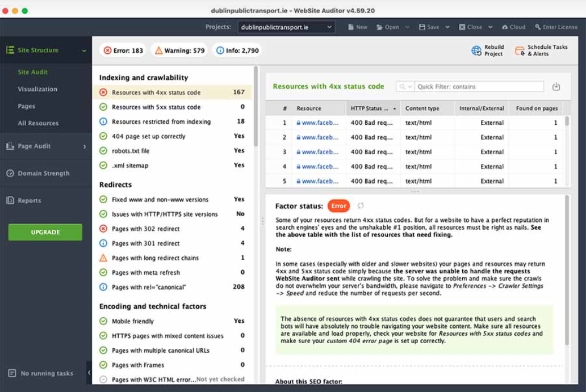This screenshot has height=392, width=586.
Task: Open Schedule Tasks & Alerts
Action: click(x=521, y=50)
